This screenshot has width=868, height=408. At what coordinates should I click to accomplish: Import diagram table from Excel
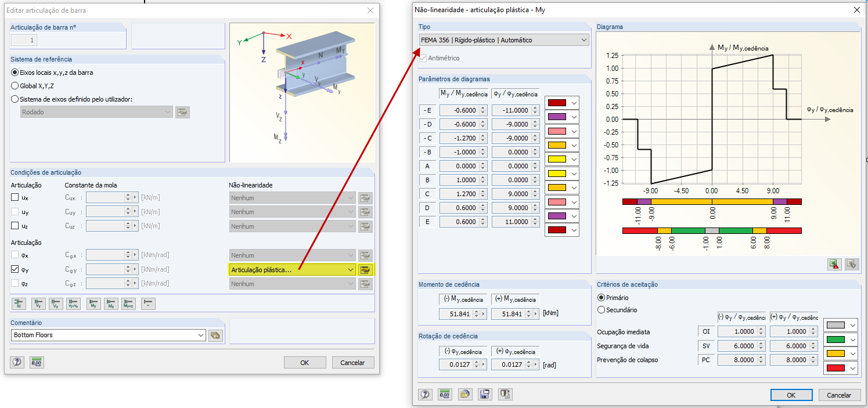click(852, 264)
